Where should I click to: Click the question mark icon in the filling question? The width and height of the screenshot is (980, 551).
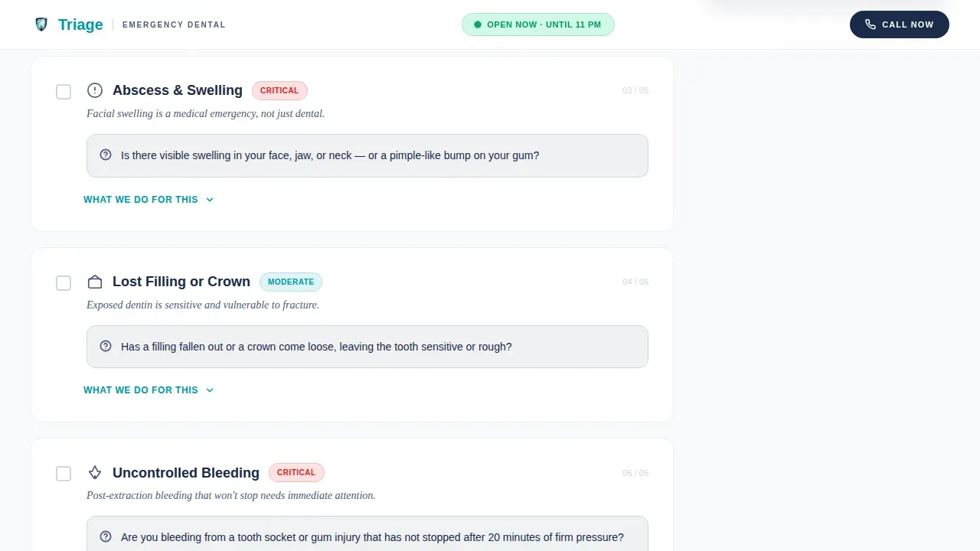(x=106, y=346)
